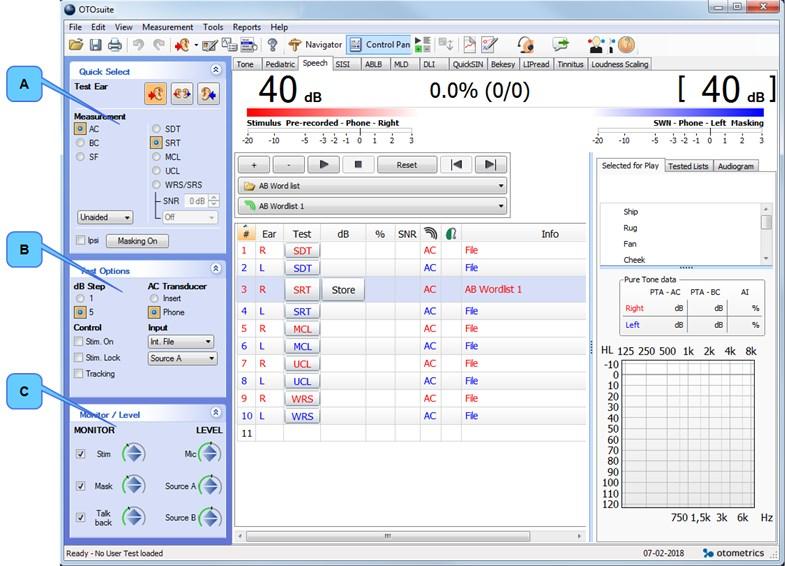Click the Redo arrow icon

[159, 45]
